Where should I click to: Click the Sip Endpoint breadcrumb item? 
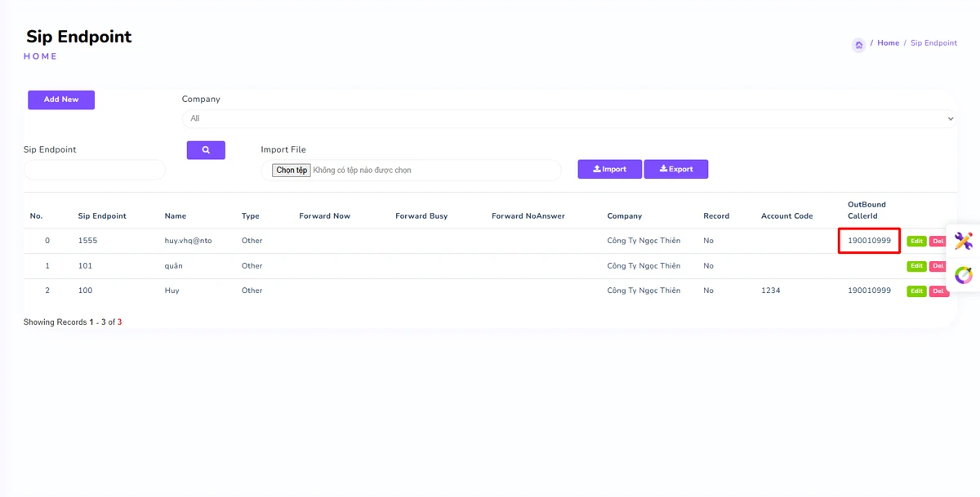pyautogui.click(x=933, y=43)
